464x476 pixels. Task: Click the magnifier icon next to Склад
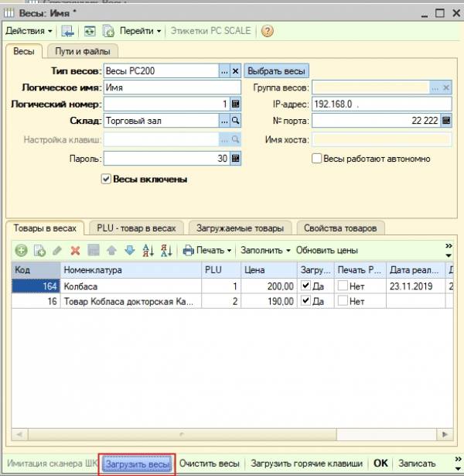coord(236,121)
